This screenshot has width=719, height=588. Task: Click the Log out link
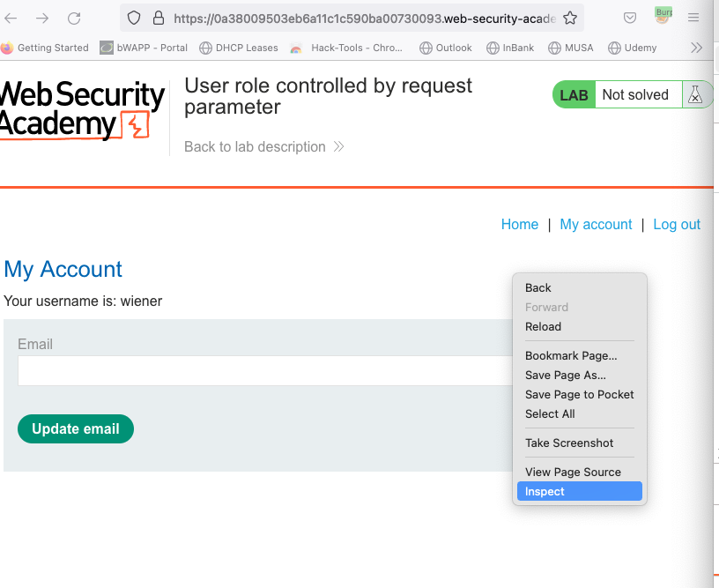point(677,224)
